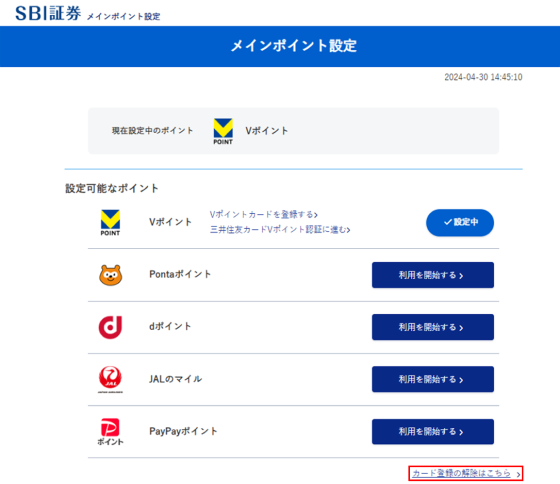This screenshot has width=560, height=484.
Task: Click the 設定中 button for Vポイント
Action: click(460, 223)
